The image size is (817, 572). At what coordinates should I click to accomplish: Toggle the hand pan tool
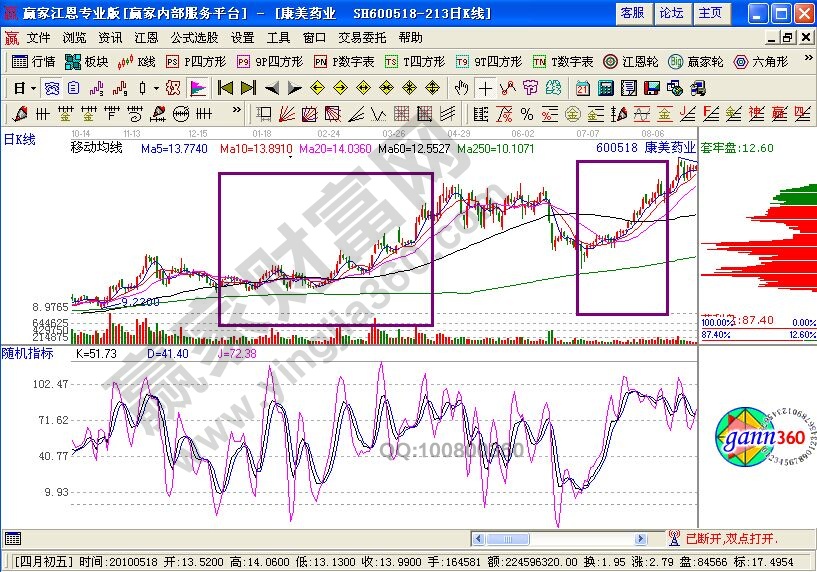pos(462,87)
